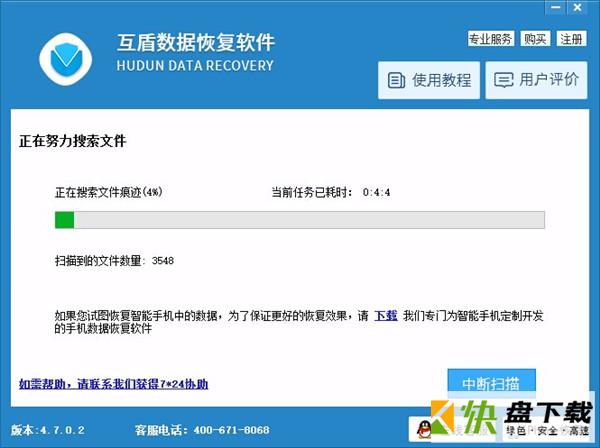The height and width of the screenshot is (448, 600).
Task: Click the Hudun shield logo icon
Action: (x=66, y=59)
